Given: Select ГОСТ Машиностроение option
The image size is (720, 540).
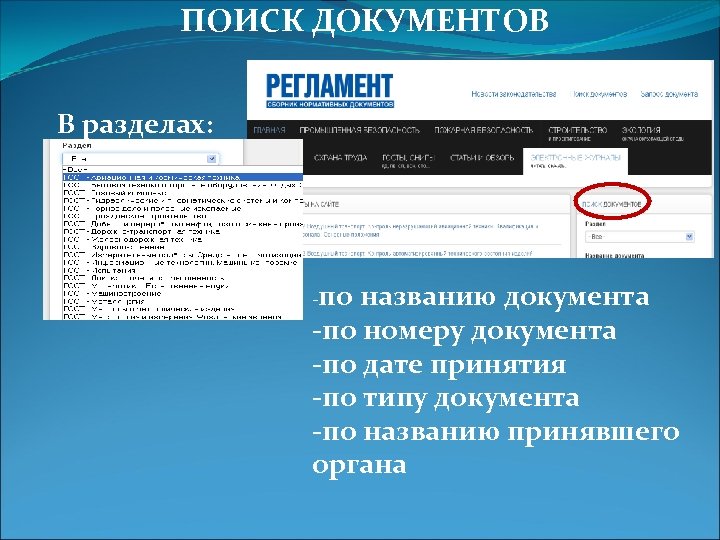Looking at the screenshot, I should (x=182, y=293).
